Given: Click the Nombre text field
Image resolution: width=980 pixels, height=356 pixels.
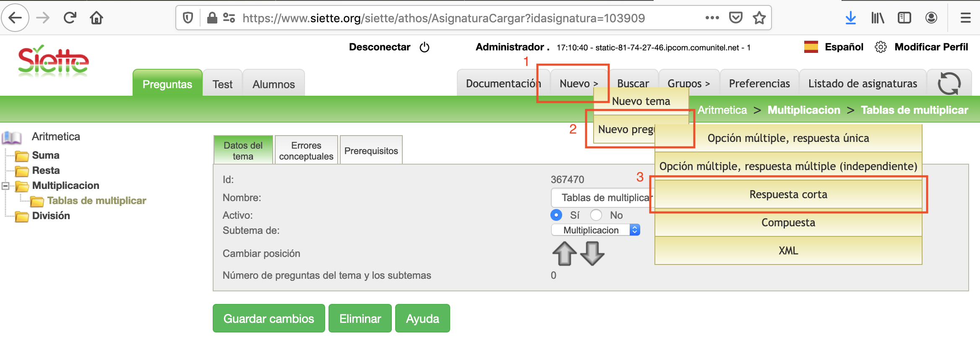Looking at the screenshot, I should click(602, 198).
